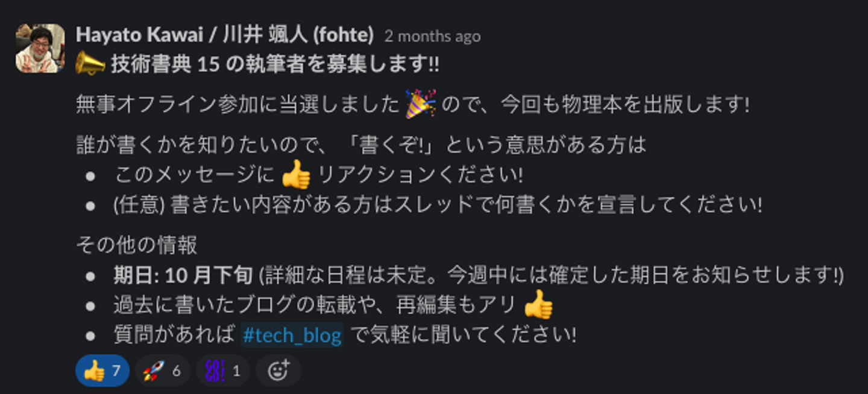The image size is (868, 394).
Task: Click the line starting with 誰が書くかを知りたいので
Action: click(360, 145)
